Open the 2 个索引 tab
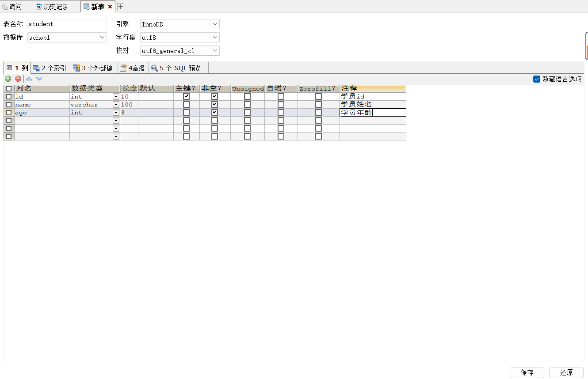 50,68
